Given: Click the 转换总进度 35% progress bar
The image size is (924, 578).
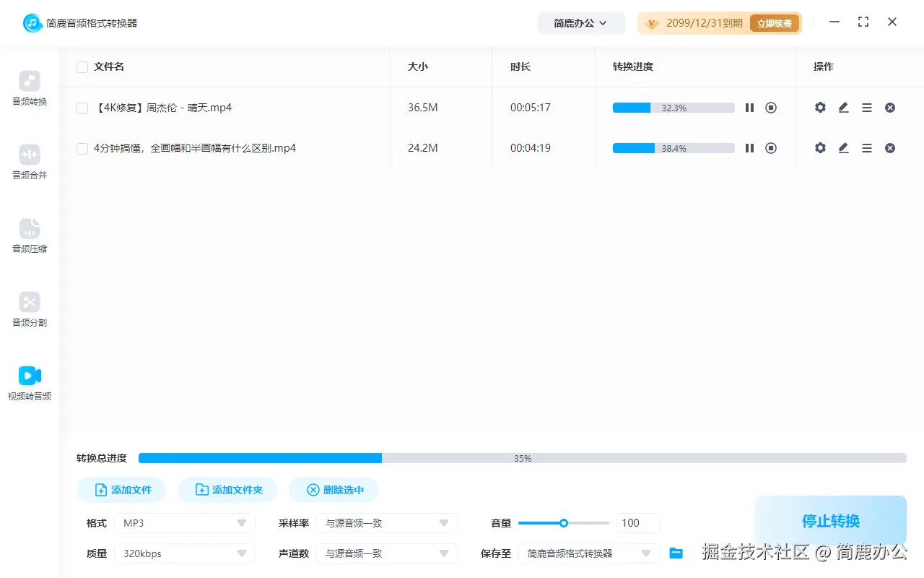Looking at the screenshot, I should (x=523, y=458).
